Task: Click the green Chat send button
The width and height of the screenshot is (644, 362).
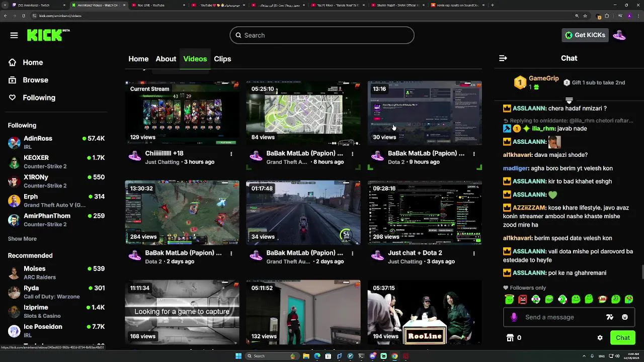Action: [622, 338]
